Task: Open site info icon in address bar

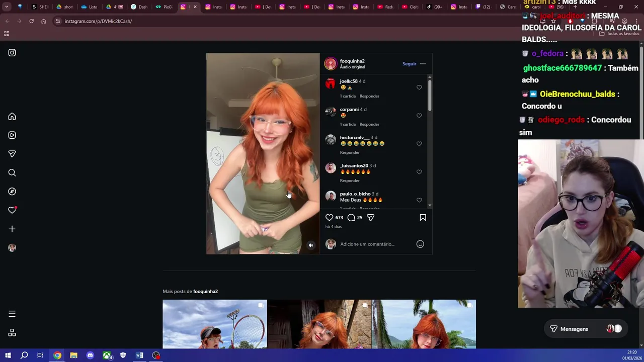Action: point(58,21)
